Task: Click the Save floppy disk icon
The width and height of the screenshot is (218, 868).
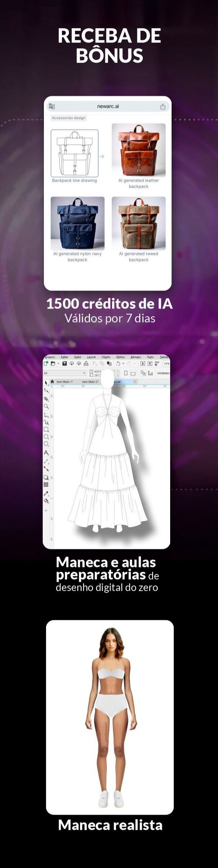Action: pos(65,364)
